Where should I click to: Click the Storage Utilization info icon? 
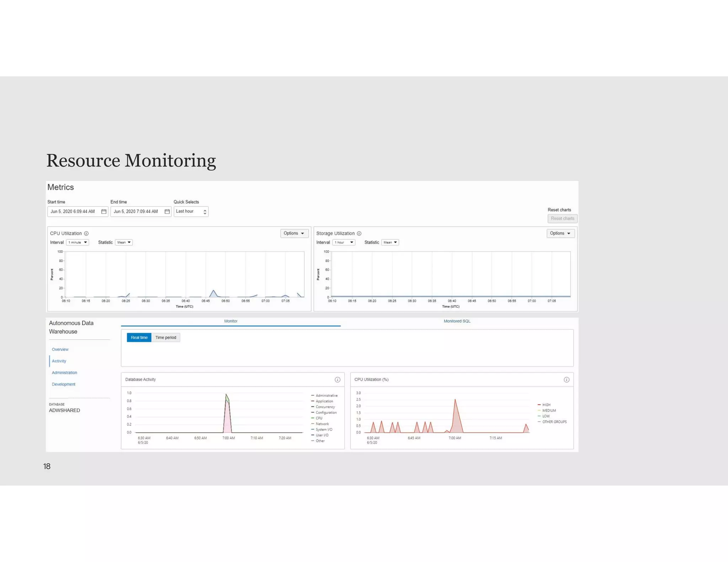[x=359, y=233]
